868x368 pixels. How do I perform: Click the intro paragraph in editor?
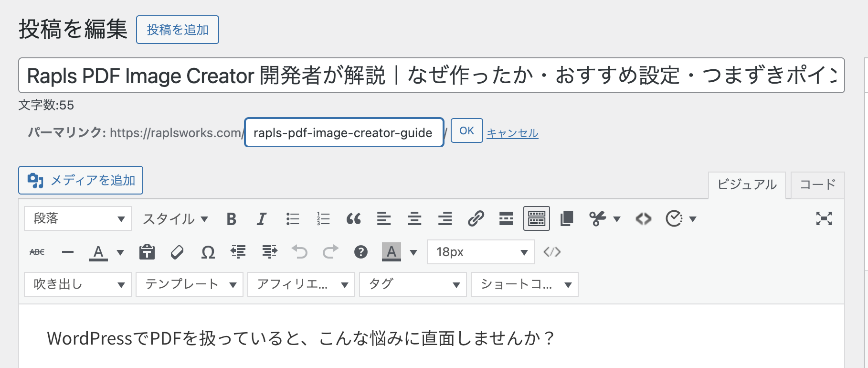300,338
